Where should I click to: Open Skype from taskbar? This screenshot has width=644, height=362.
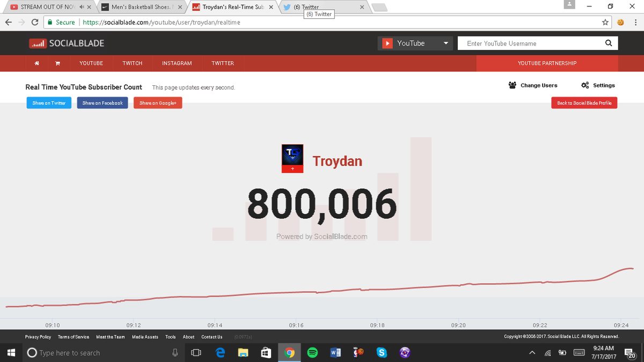382,352
